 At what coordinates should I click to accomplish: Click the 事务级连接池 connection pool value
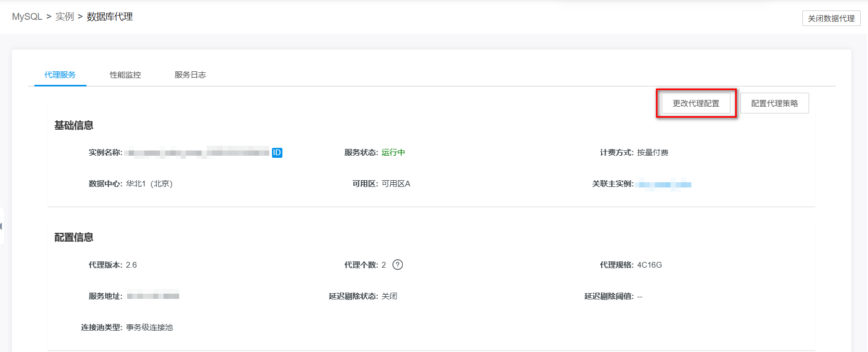click(x=150, y=328)
